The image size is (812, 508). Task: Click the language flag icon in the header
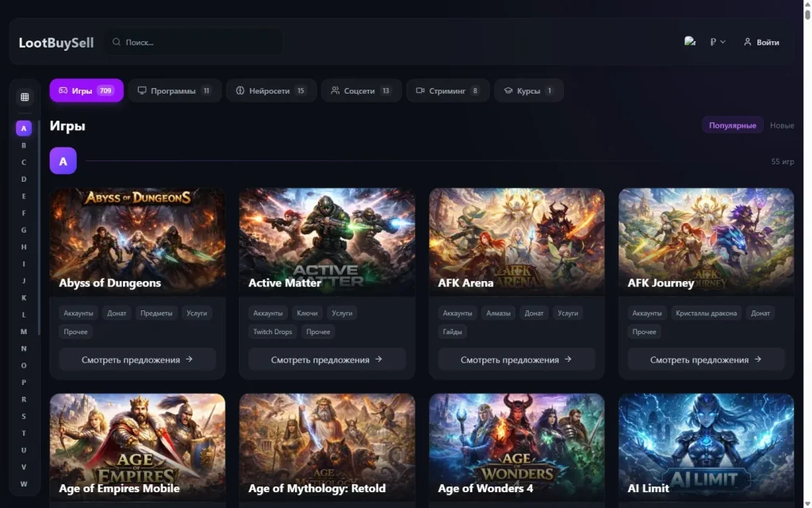coord(690,41)
